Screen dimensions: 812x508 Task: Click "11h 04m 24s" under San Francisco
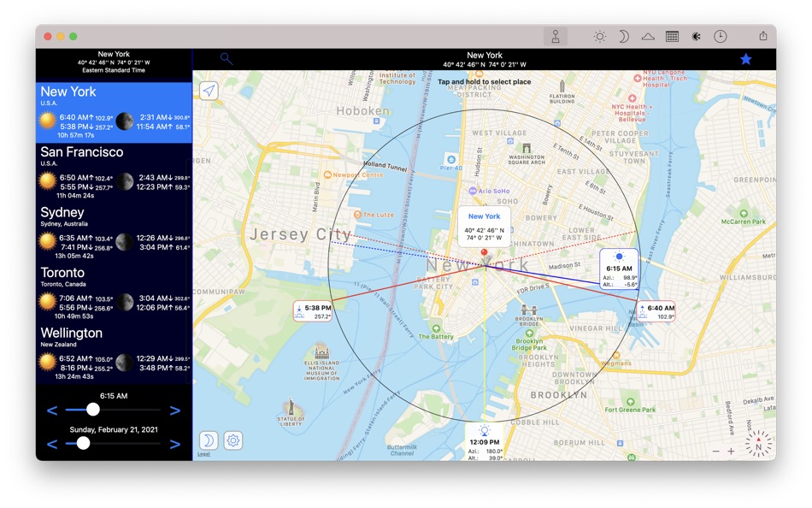[x=75, y=196]
